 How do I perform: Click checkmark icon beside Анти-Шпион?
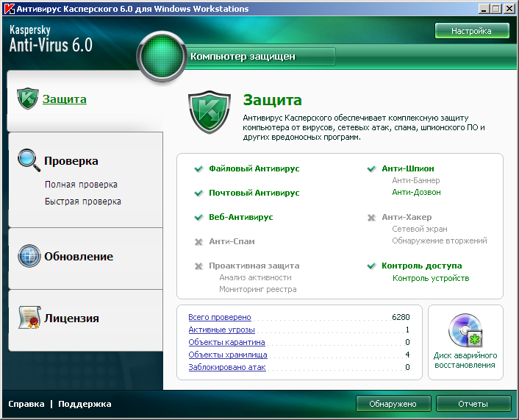(x=371, y=169)
